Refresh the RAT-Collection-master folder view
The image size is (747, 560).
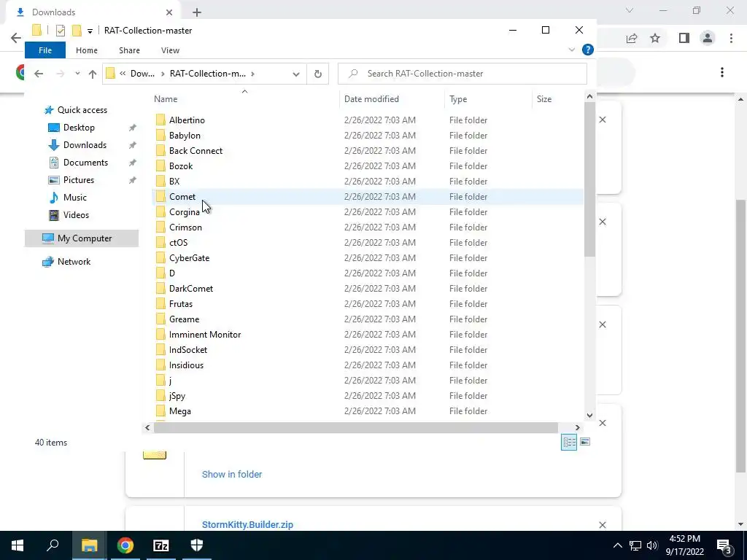(x=318, y=74)
